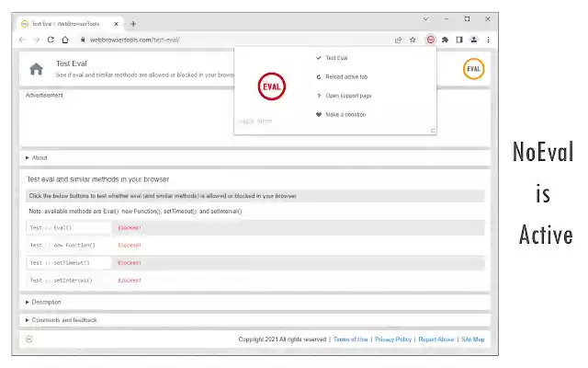Expand the About section
The height and width of the screenshot is (368, 588).
pos(255,157)
